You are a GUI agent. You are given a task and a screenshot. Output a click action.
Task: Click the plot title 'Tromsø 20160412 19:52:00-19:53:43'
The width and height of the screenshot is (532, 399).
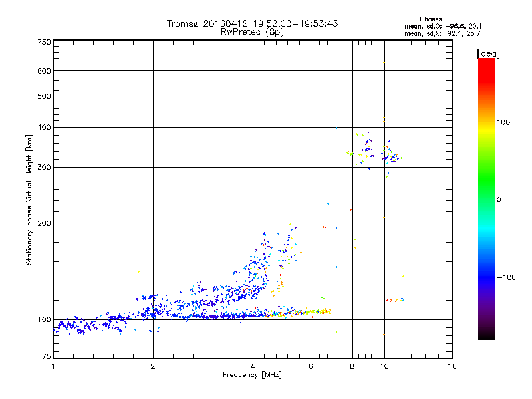coord(252,23)
